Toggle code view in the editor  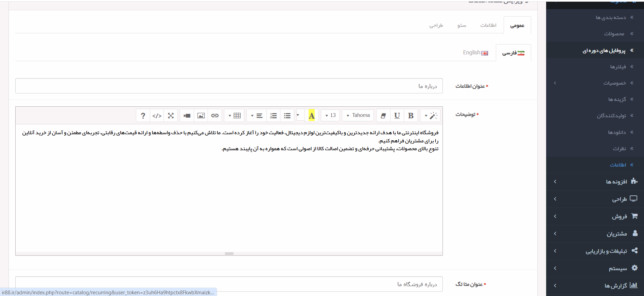157,116
